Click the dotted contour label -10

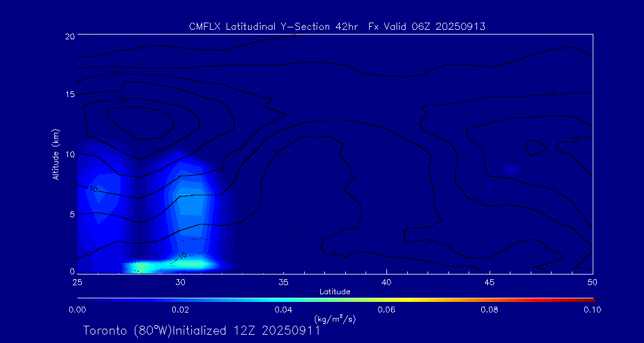click(182, 256)
